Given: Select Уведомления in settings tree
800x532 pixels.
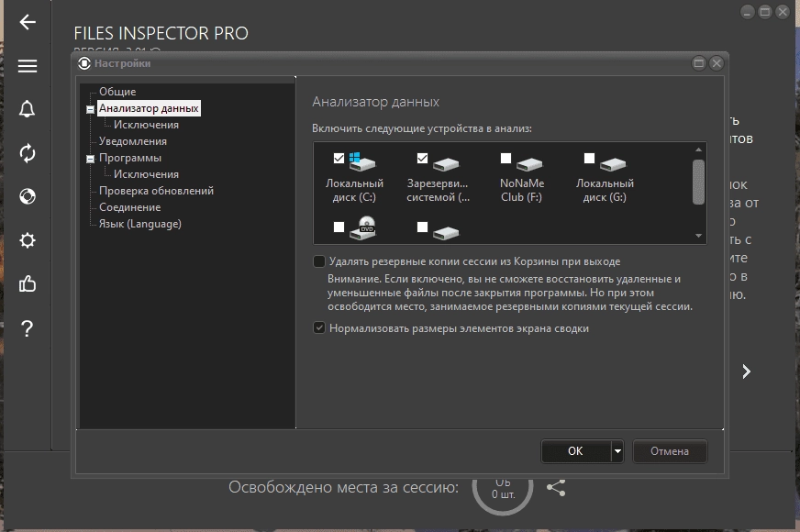Looking at the screenshot, I should pos(133,141).
